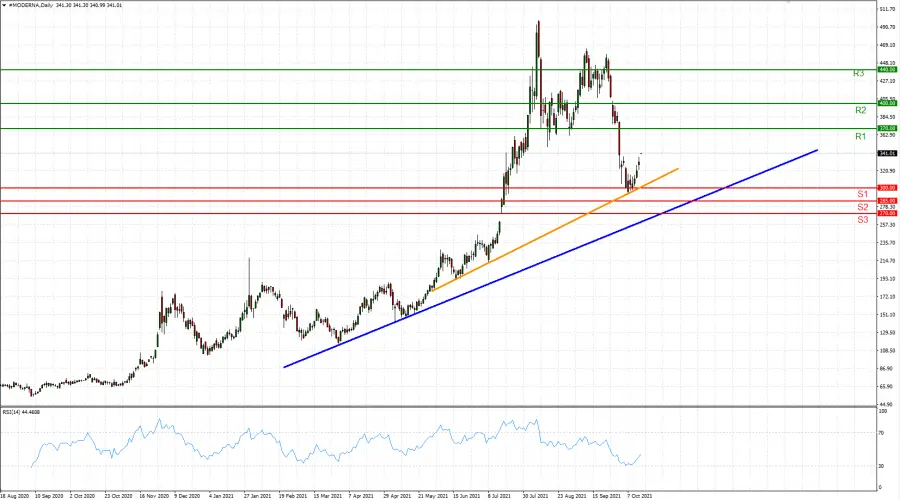
Task: Click the R1 resistance label
Action: pos(860,137)
